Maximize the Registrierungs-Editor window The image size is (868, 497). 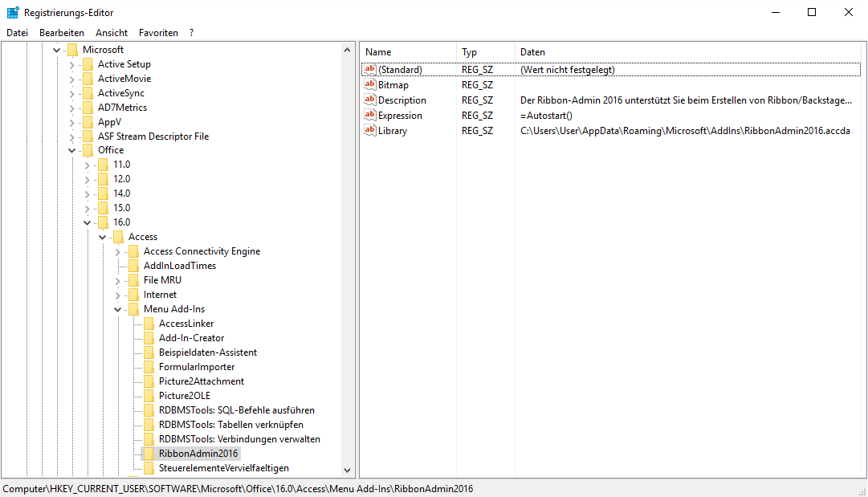[812, 12]
